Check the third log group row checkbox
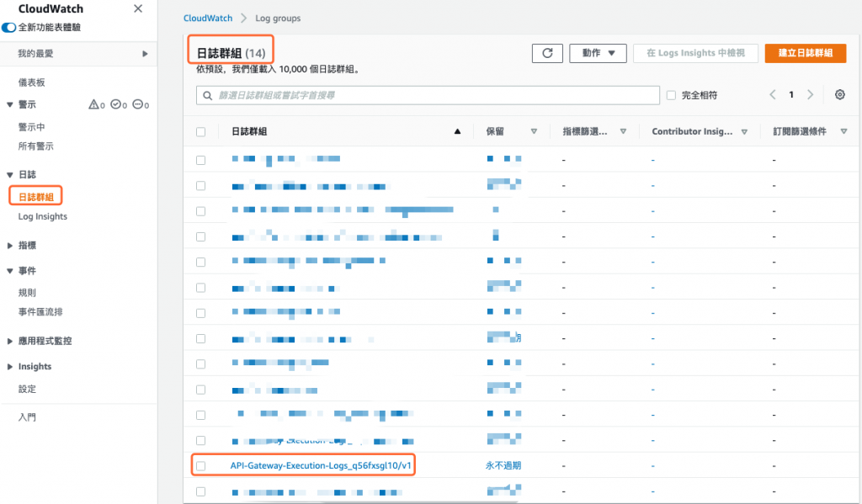862x504 pixels. (200, 211)
